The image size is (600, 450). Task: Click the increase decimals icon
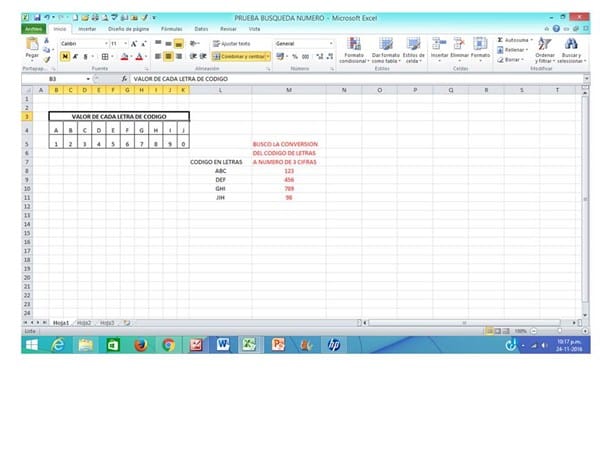tap(320, 57)
